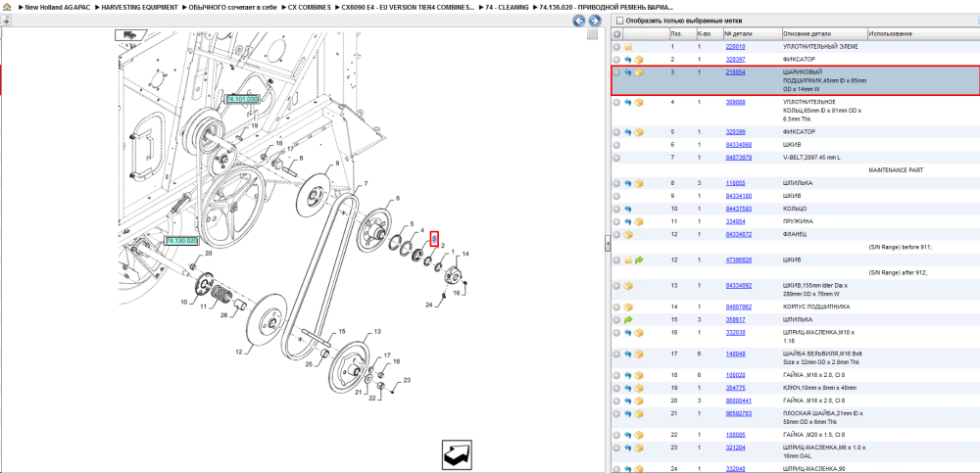Click the add-all plus icon in table header
This screenshot has height=473, width=980.
pyautogui.click(x=616, y=33)
